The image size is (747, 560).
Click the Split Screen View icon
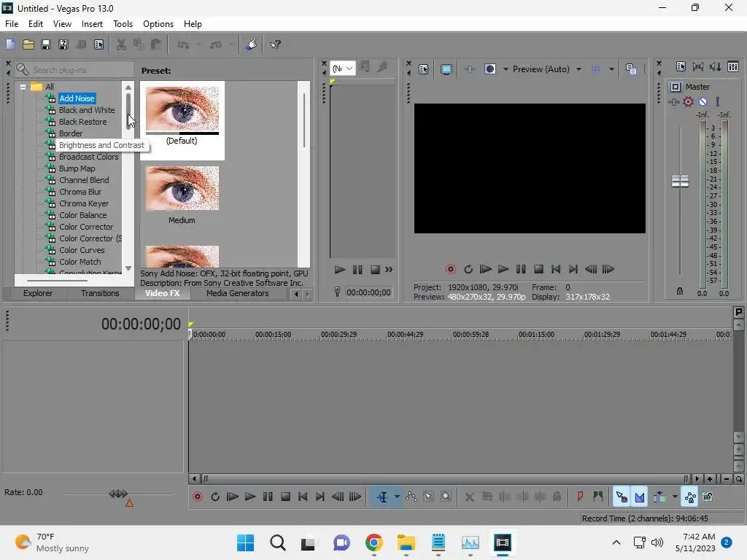(489, 69)
